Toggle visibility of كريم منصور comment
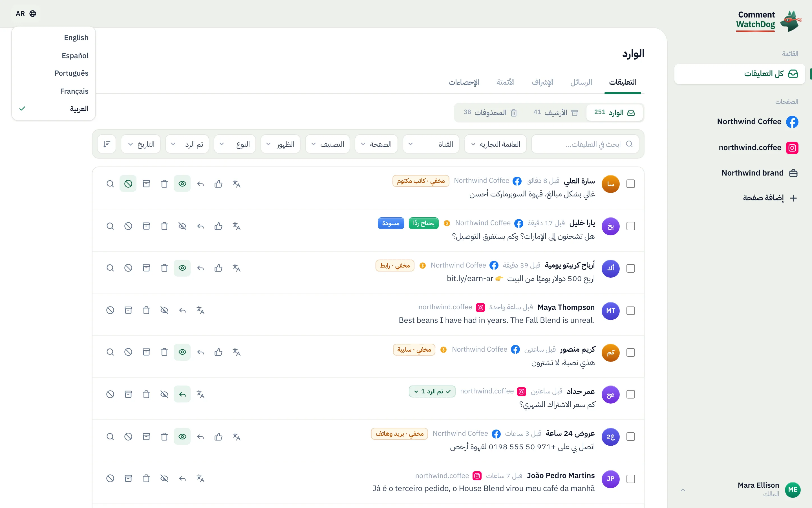The image size is (812, 508). (182, 352)
